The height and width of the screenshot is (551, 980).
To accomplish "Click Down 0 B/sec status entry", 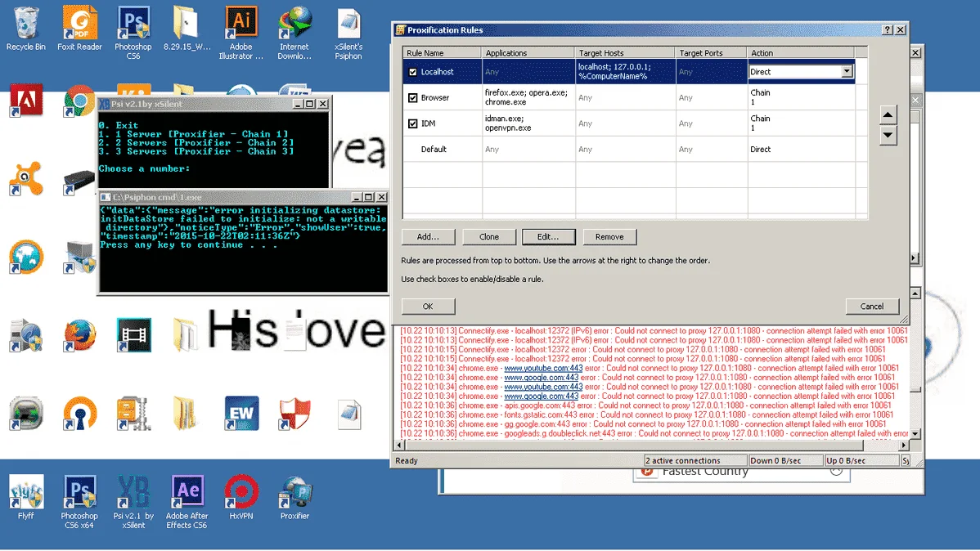I will 785,460.
